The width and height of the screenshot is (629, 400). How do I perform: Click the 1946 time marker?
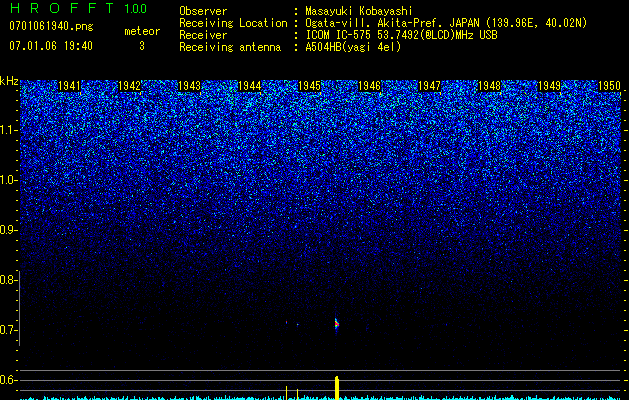[x=369, y=86]
